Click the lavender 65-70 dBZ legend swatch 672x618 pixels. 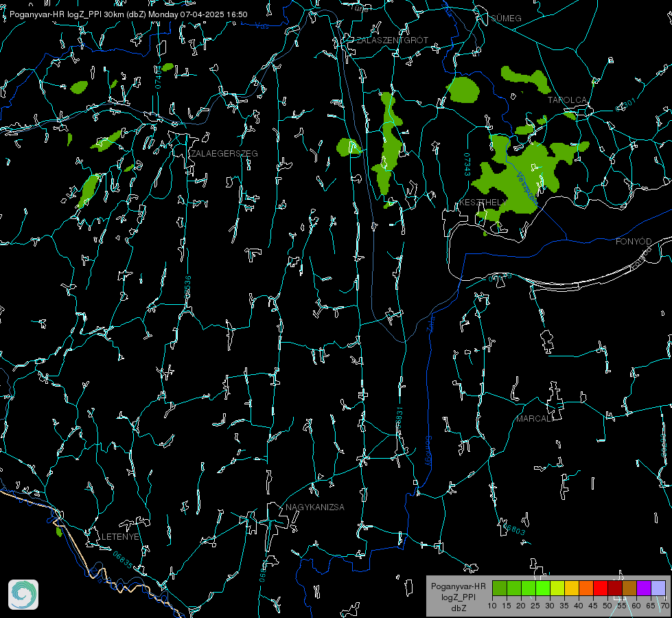pyautogui.click(x=658, y=588)
